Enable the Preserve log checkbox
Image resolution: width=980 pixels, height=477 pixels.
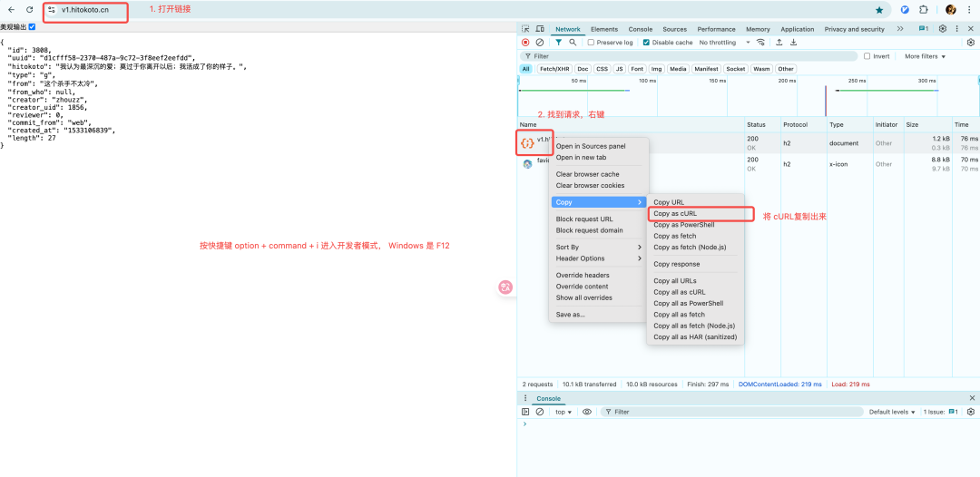pos(592,43)
